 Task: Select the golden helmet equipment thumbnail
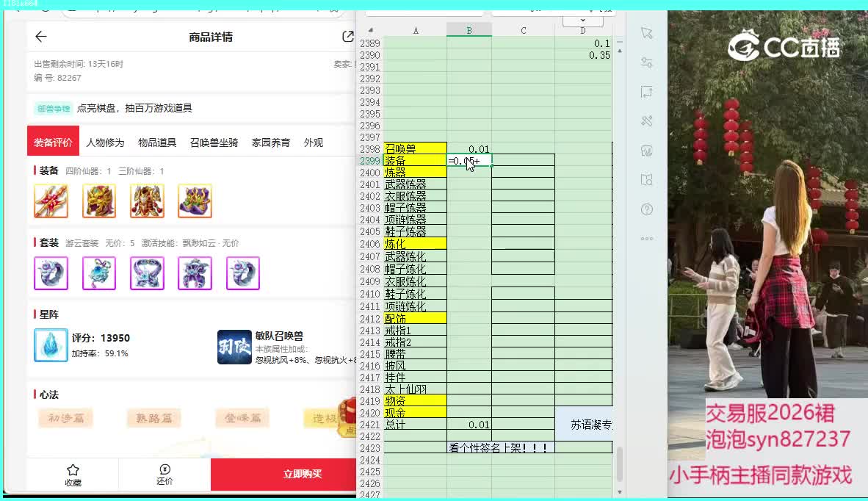pyautogui.click(x=99, y=201)
